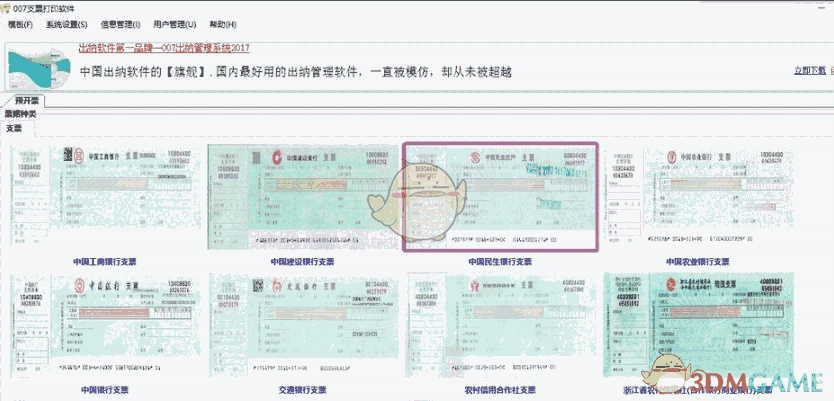This screenshot has width=834, height=401.
Task: Click the 农村信用合作社支票 label
Action: tap(500, 390)
